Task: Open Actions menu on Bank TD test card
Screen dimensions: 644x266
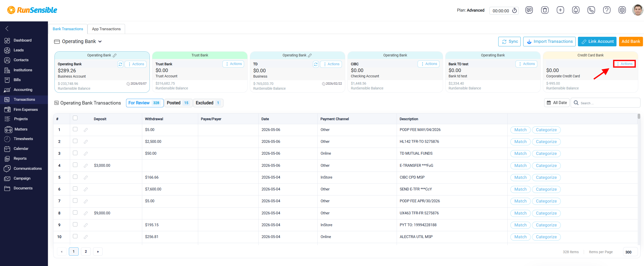Action: coord(526,64)
